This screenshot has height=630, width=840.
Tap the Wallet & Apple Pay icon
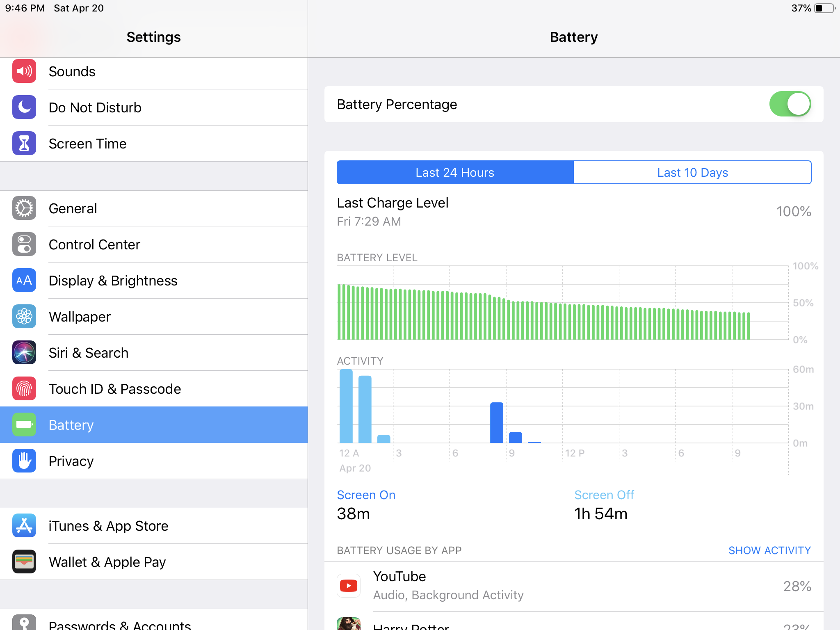coord(24,562)
